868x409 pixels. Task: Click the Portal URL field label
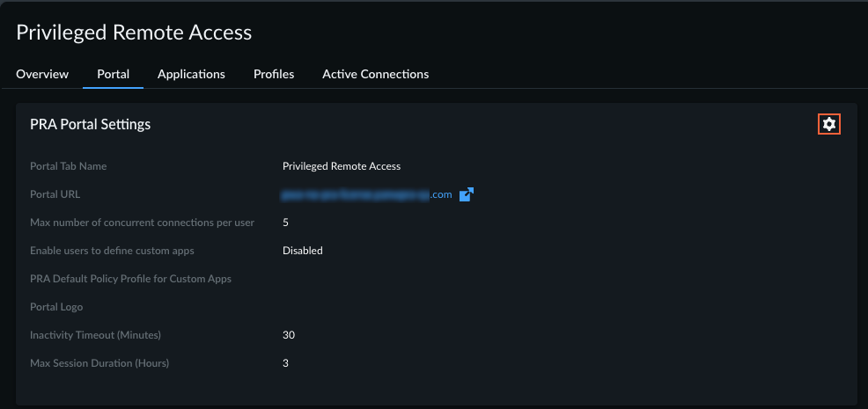tap(55, 194)
